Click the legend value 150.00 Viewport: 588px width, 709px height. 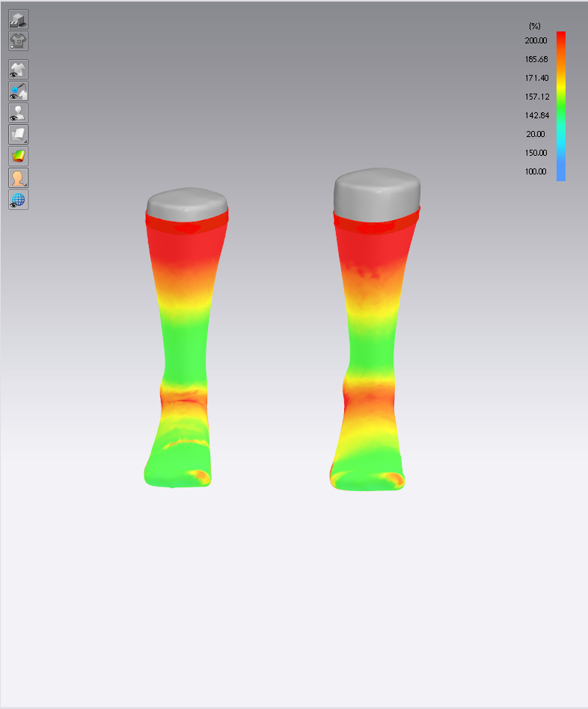(x=536, y=153)
